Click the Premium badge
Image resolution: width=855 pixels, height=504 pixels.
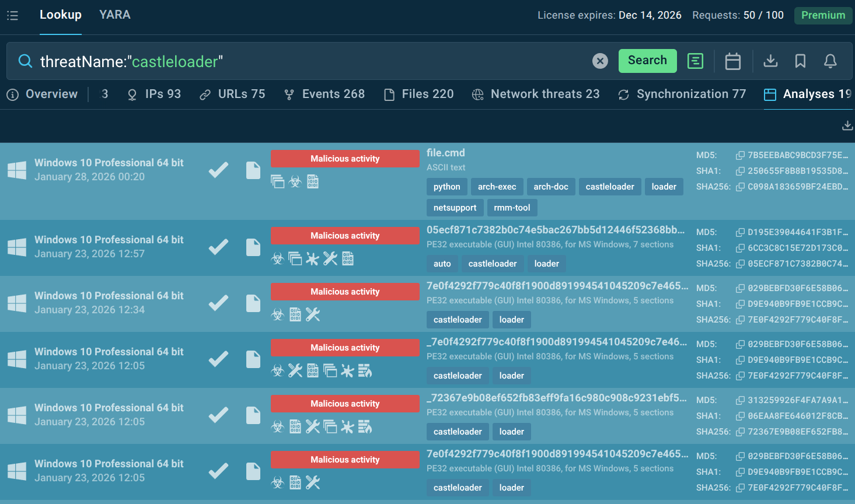click(x=823, y=15)
